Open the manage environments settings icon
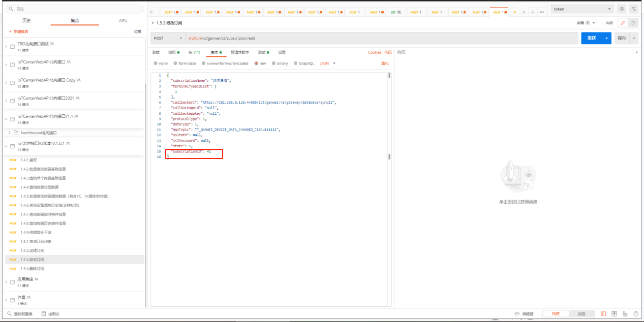Image resolution: width=644 pixels, height=322 pixels. 633,9
